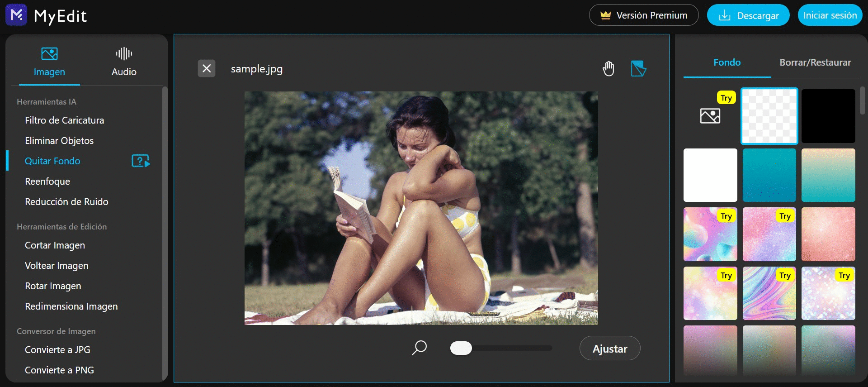
Task: Open Rotar Imagen tool
Action: pos(53,286)
